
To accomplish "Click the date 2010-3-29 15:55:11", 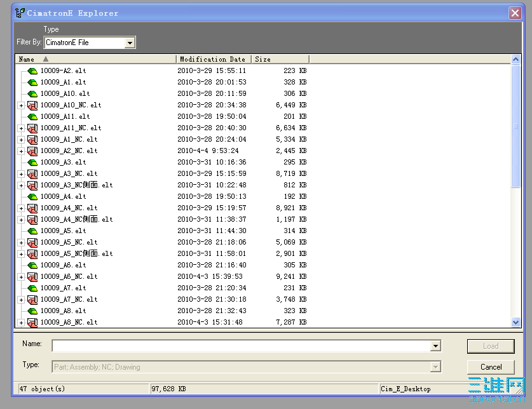I will coord(212,71).
